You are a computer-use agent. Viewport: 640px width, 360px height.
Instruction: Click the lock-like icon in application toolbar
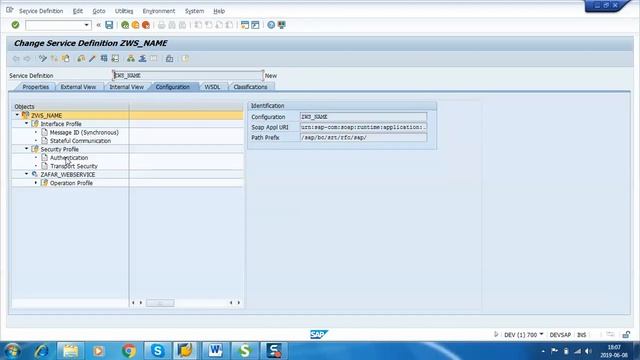pos(169,59)
